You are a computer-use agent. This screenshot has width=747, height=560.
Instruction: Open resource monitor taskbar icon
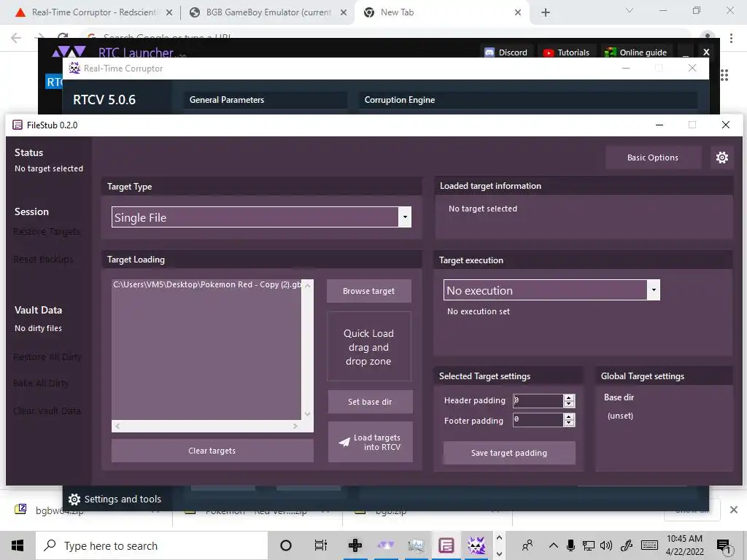[416, 545]
